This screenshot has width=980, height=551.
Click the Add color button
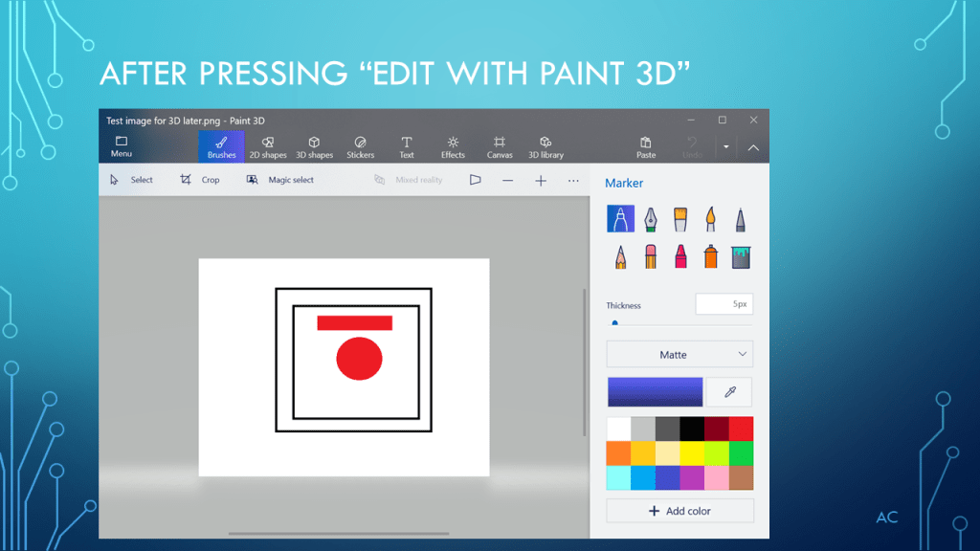(679, 511)
